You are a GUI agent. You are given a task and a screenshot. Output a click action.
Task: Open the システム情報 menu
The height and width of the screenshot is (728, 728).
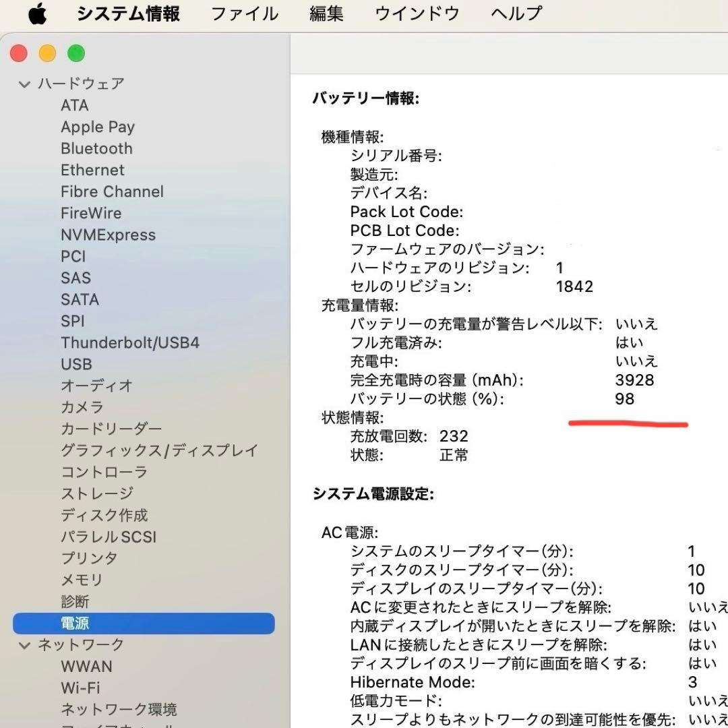(128, 13)
